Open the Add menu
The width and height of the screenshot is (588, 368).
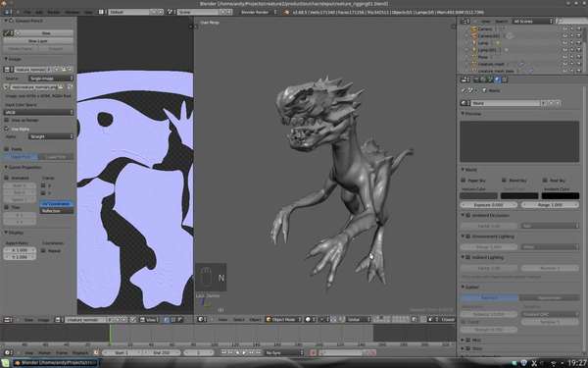pos(39,12)
